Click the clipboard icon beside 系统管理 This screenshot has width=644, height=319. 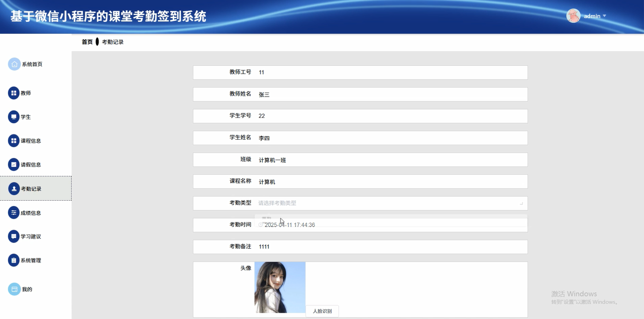tap(14, 260)
